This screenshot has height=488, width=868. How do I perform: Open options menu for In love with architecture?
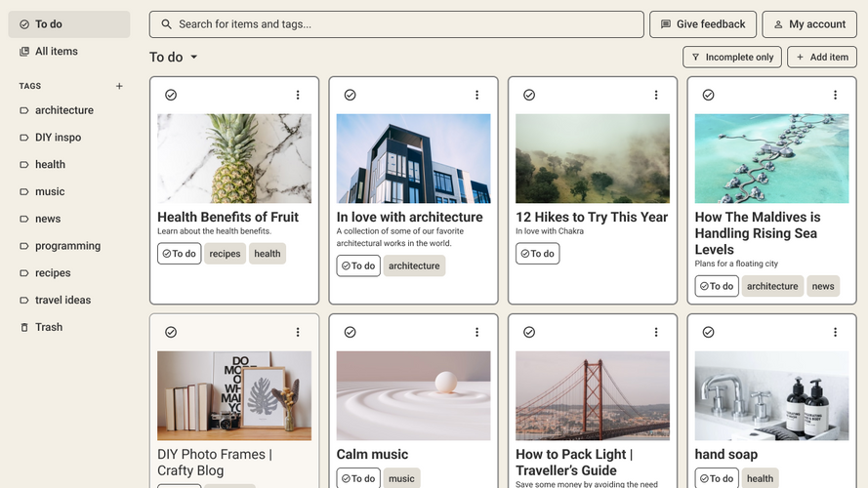(x=476, y=96)
